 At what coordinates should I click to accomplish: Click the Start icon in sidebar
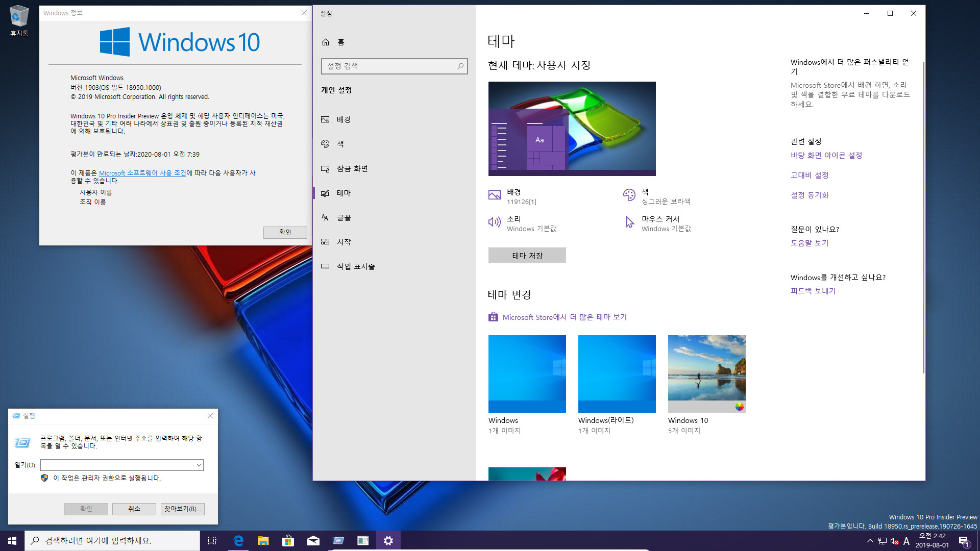tap(325, 242)
